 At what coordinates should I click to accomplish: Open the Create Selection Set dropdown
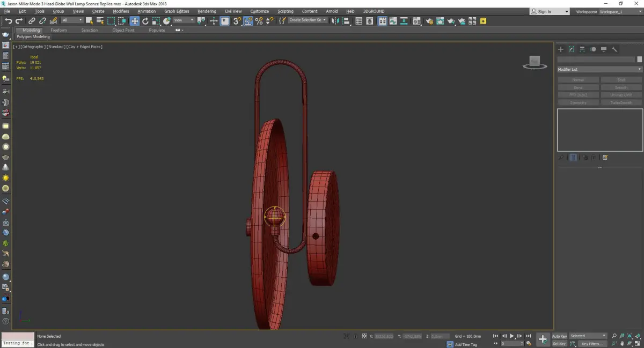pos(308,20)
